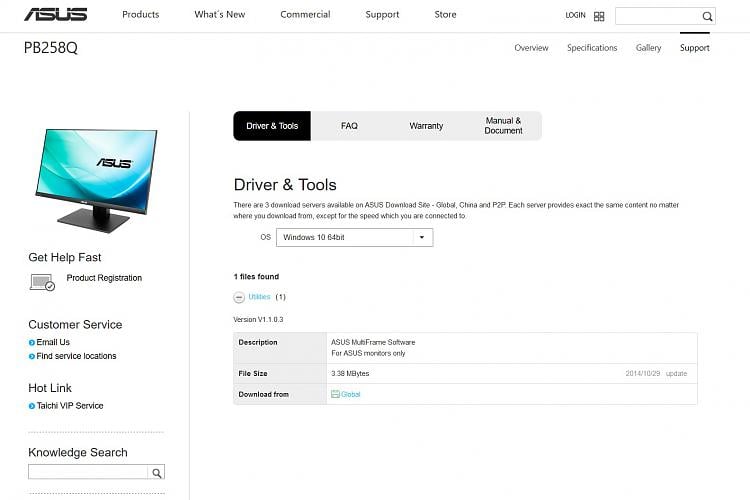Click into the Knowledge Search input field
This screenshot has height=500, width=750.
click(x=88, y=472)
